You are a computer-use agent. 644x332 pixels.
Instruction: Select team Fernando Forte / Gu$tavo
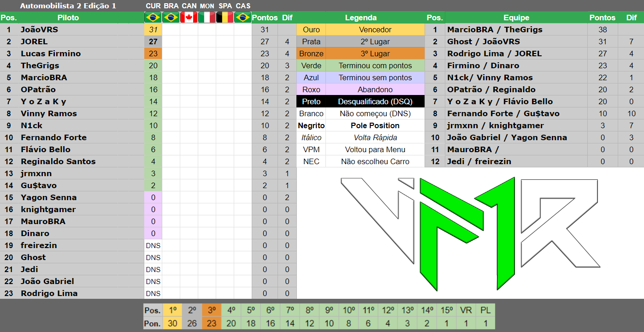[x=503, y=113]
